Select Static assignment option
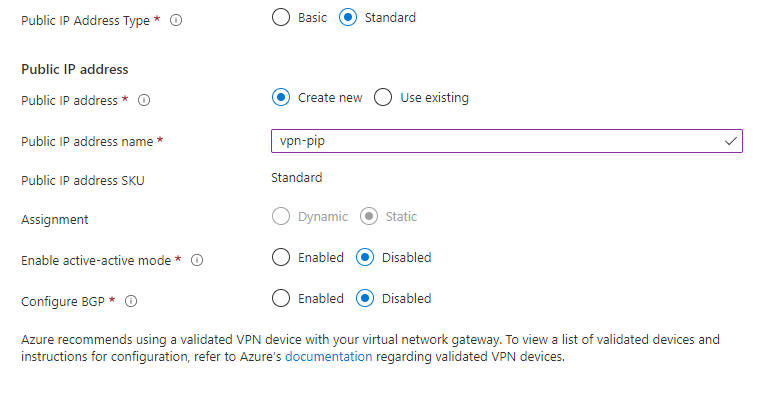Screen dimensions: 765x395 click(x=369, y=217)
